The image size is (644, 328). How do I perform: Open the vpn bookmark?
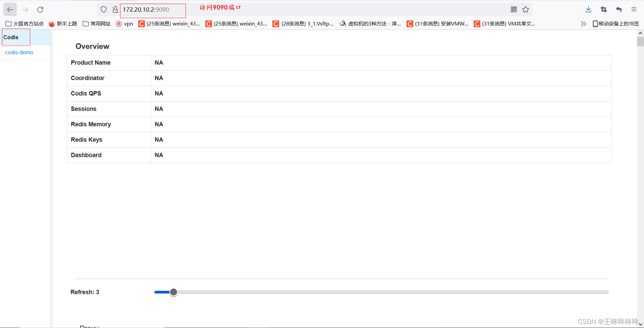pyautogui.click(x=124, y=24)
